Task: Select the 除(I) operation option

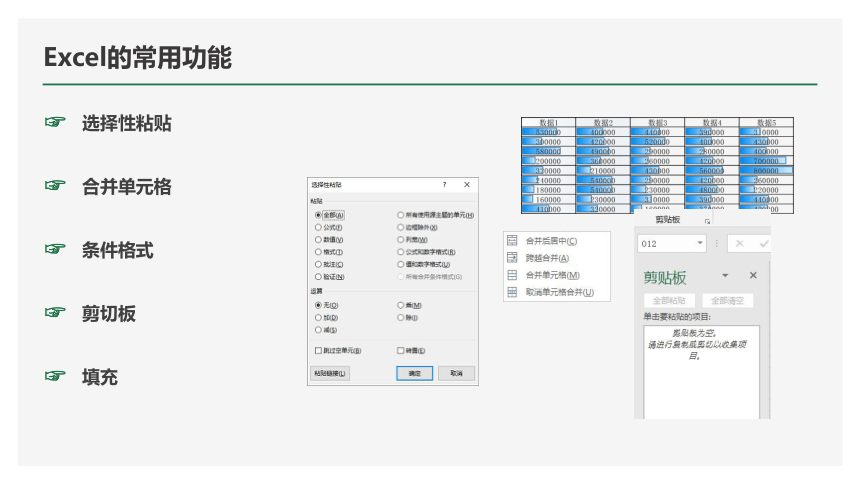Action: (x=400, y=318)
